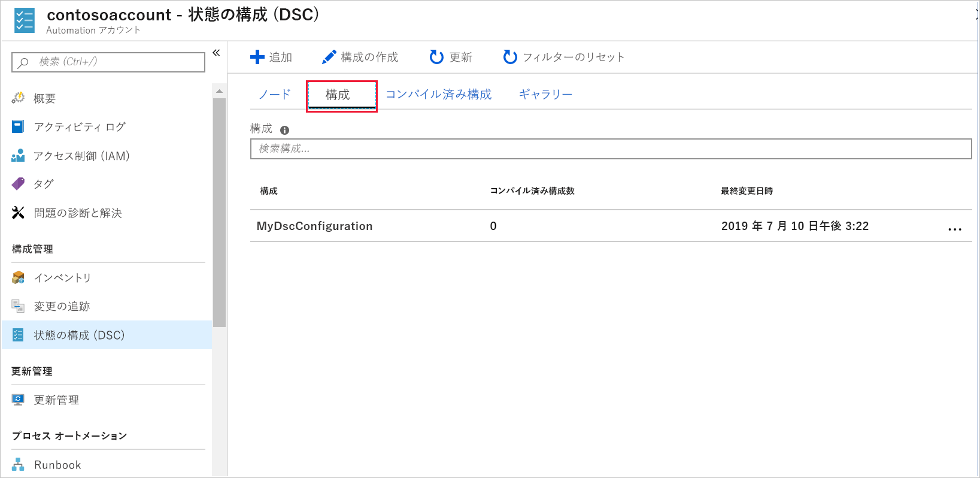Click the 更新管理 section heading
This screenshot has width=980, height=478.
tap(32, 371)
